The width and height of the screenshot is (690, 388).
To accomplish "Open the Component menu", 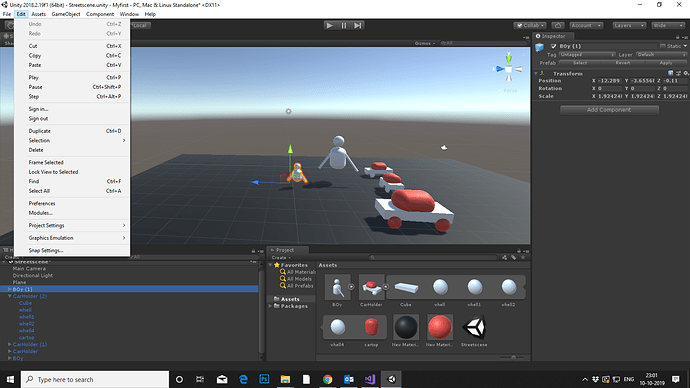I will 100,14.
